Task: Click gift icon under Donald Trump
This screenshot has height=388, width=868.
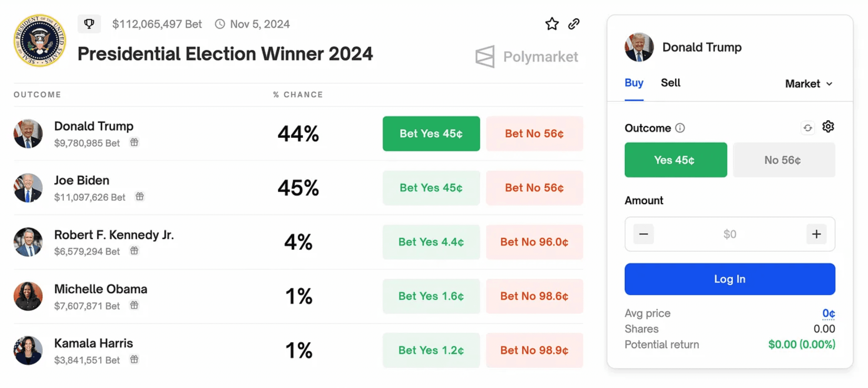Action: (134, 142)
